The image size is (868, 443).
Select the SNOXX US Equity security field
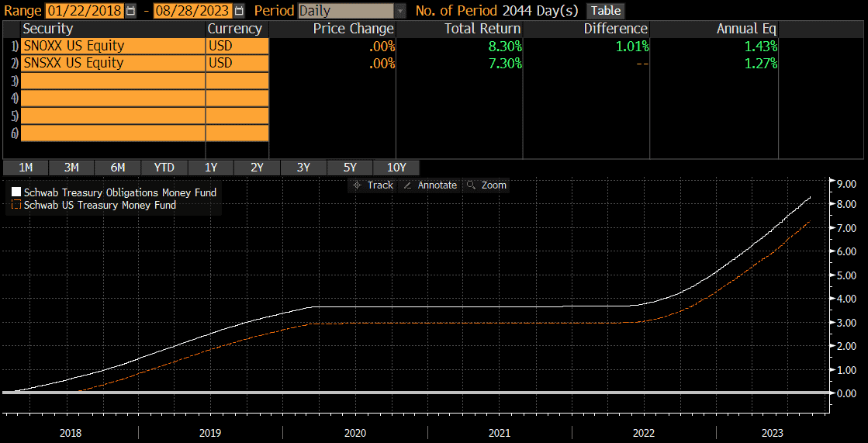pos(112,46)
